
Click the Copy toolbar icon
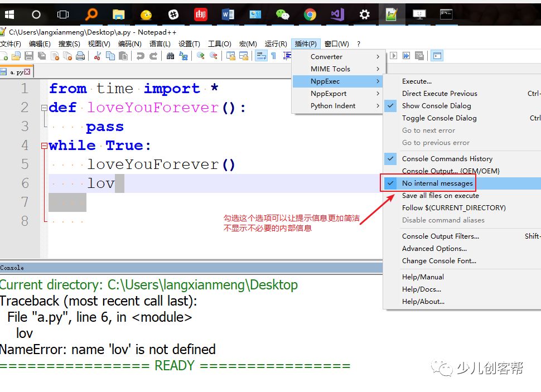110,56
